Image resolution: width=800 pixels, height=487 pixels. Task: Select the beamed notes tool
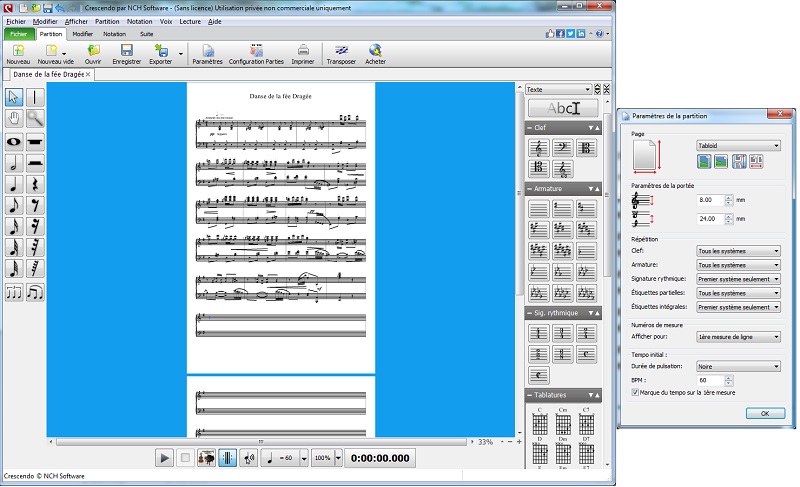[35, 292]
